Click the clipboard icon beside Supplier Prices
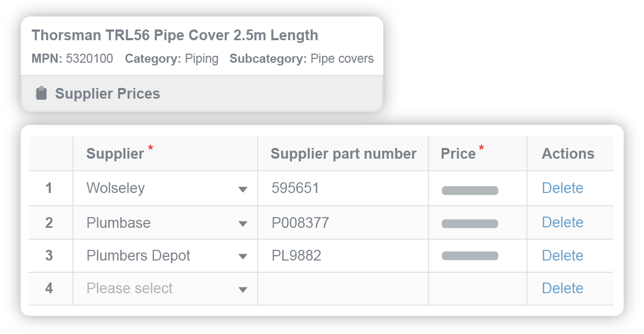Image resolution: width=644 pixels, height=334 pixels. (42, 93)
